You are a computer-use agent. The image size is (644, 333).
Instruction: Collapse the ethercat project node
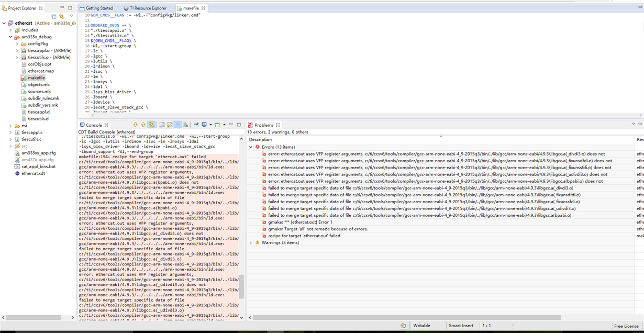pos(4,23)
